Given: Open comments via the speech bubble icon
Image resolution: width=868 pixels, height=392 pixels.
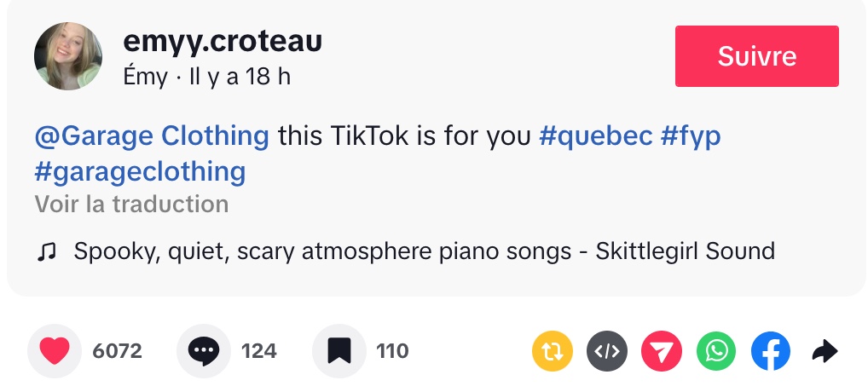Looking at the screenshot, I should 204,351.
